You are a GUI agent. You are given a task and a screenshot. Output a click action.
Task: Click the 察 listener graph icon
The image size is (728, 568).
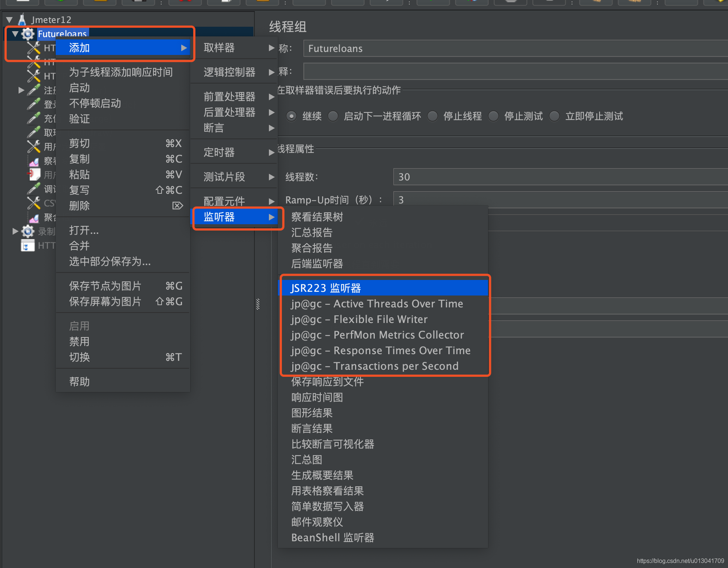(x=34, y=161)
